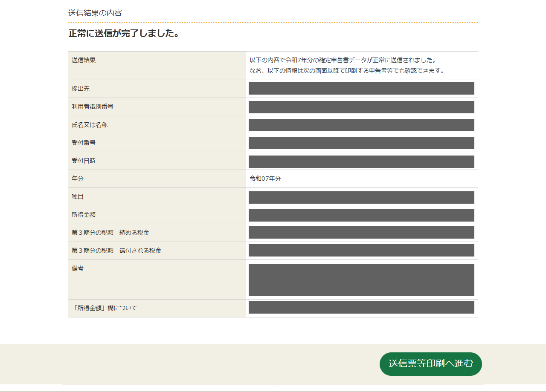Select the 種目 row label
This screenshot has width=546, height=392.
click(78, 197)
